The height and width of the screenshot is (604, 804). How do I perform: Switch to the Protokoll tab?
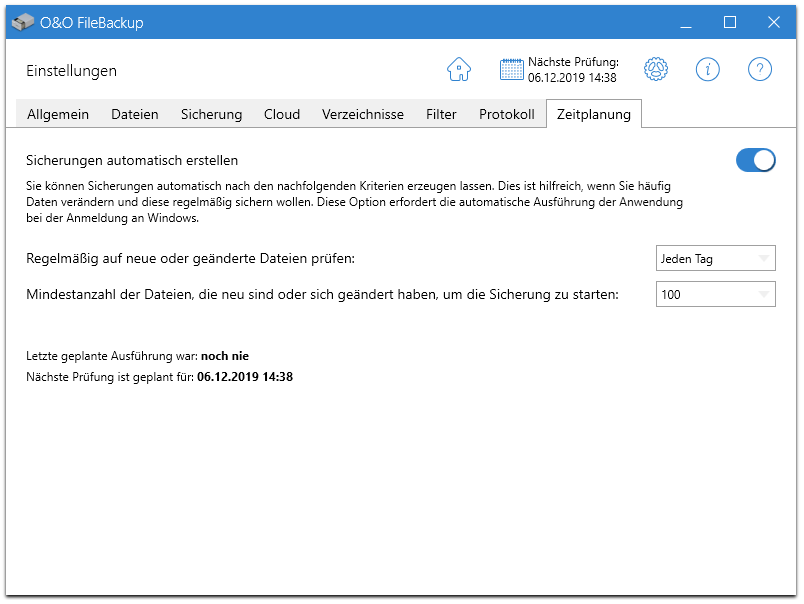coord(507,114)
